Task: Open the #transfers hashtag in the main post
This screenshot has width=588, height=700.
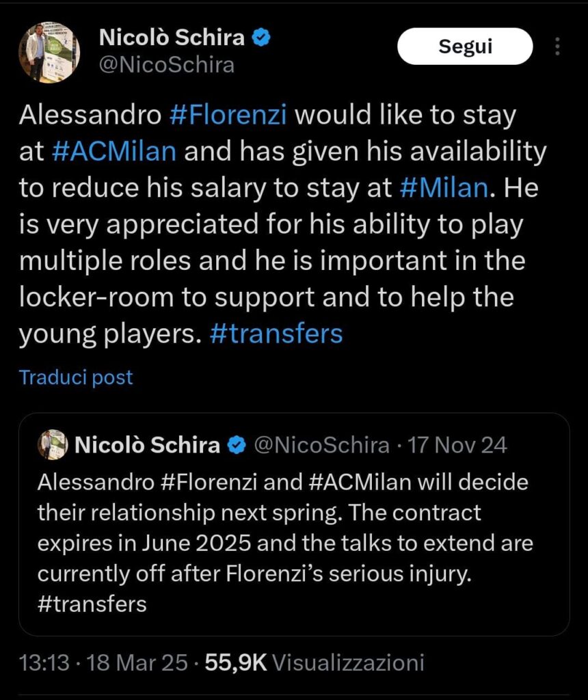Action: click(x=275, y=334)
